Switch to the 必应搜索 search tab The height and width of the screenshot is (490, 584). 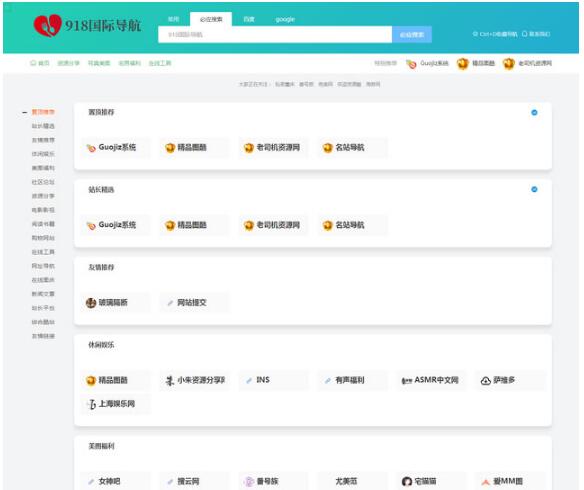coord(211,19)
